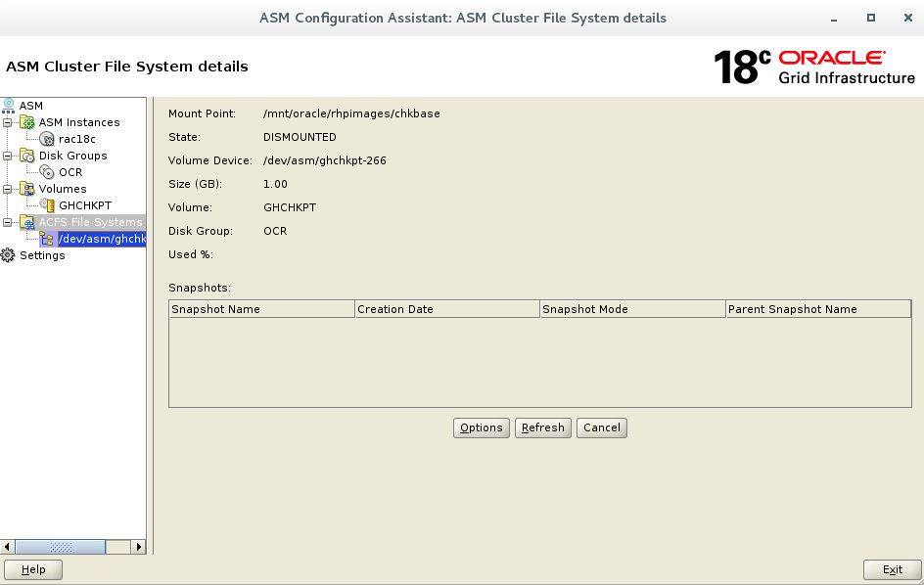Collapse the Volumes tree node
This screenshot has height=585, width=924.
tap(7, 189)
